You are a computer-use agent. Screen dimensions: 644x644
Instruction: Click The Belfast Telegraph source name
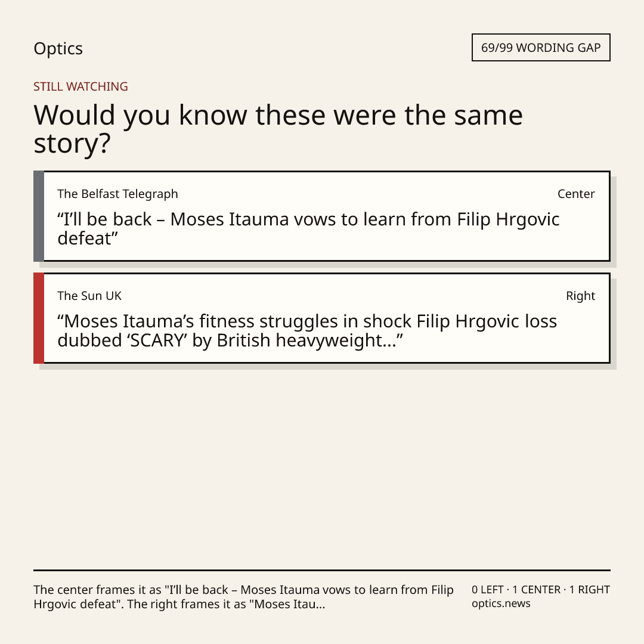[117, 194]
